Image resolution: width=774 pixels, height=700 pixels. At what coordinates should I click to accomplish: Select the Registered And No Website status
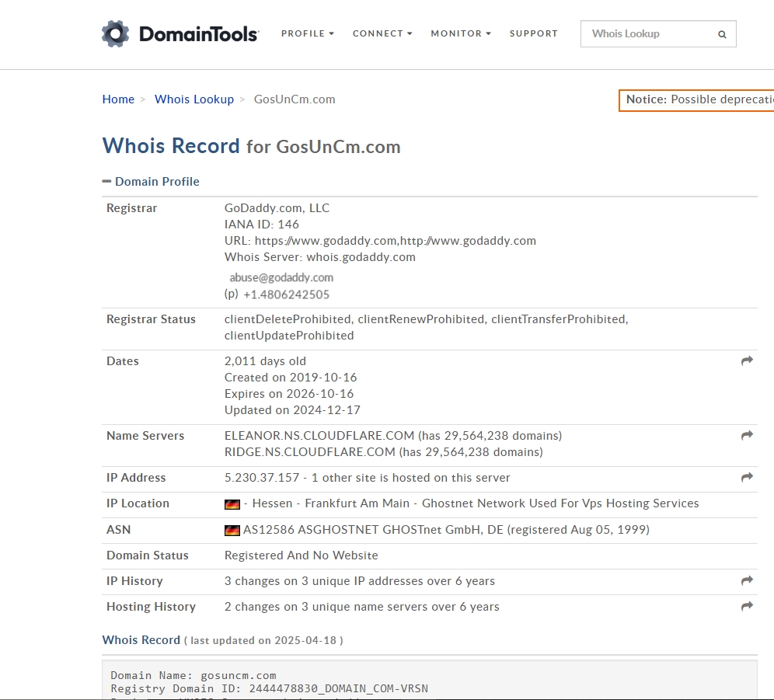point(301,555)
